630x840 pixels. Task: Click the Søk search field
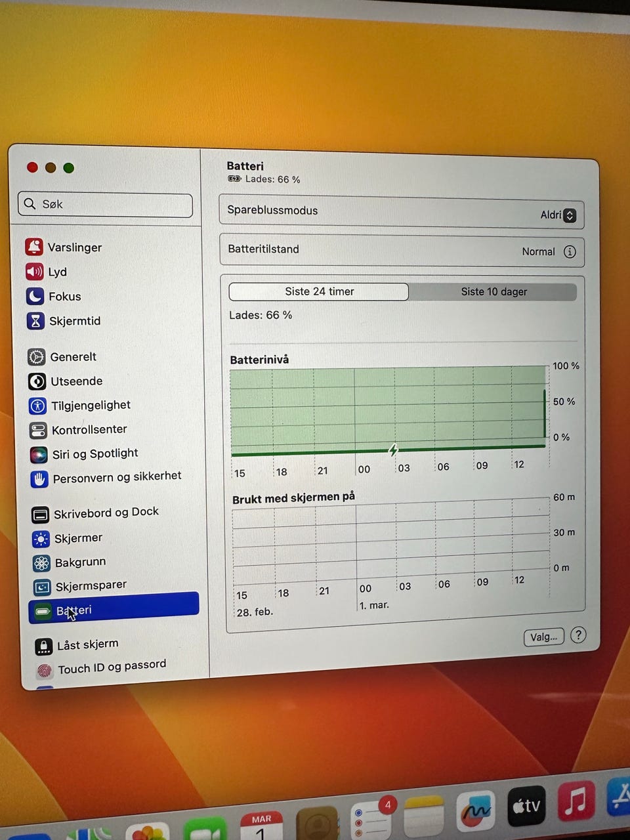pos(106,204)
